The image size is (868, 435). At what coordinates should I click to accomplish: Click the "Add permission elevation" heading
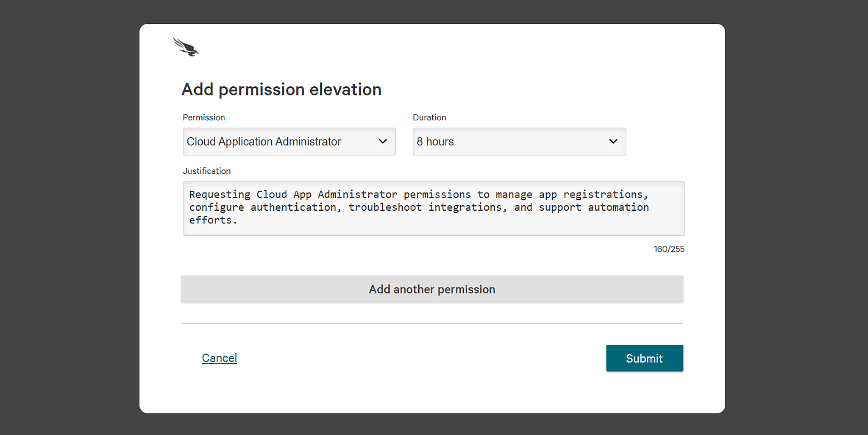pyautogui.click(x=281, y=90)
